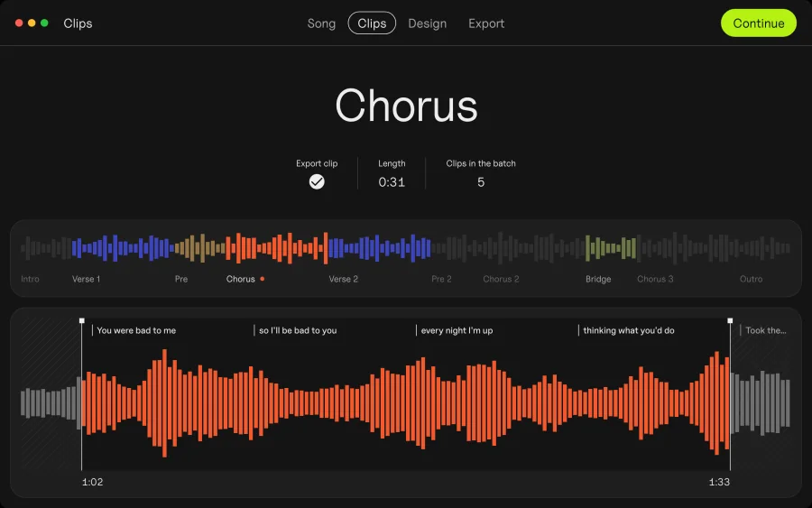Select the Intro section label
The width and height of the screenshot is (812, 508).
tap(30, 279)
